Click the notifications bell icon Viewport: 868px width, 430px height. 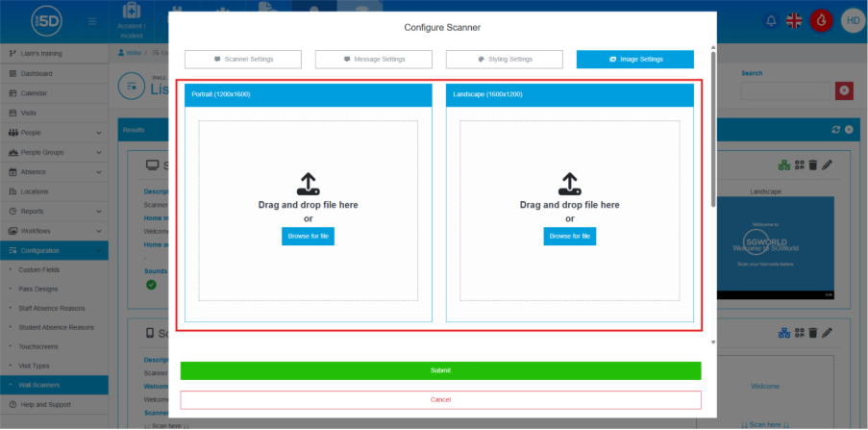pyautogui.click(x=771, y=21)
